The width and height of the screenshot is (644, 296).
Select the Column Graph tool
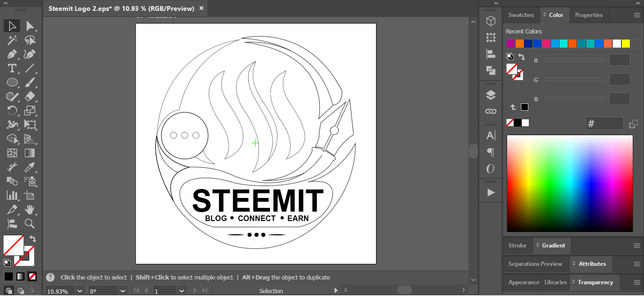click(x=12, y=195)
